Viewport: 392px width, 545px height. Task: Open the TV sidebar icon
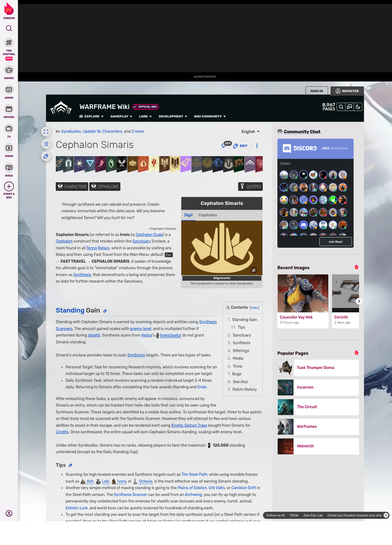pyautogui.click(x=9, y=129)
